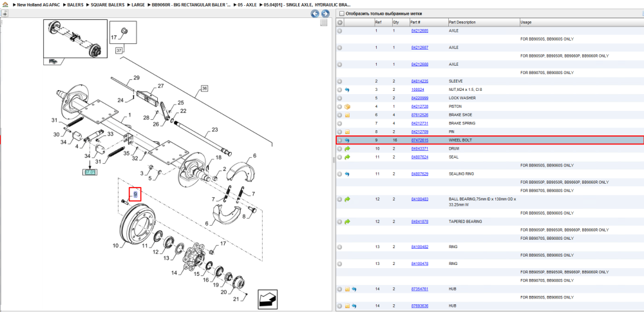
Task: Click green arrow icon in TAPERED BEARING row
Action: tap(347, 222)
